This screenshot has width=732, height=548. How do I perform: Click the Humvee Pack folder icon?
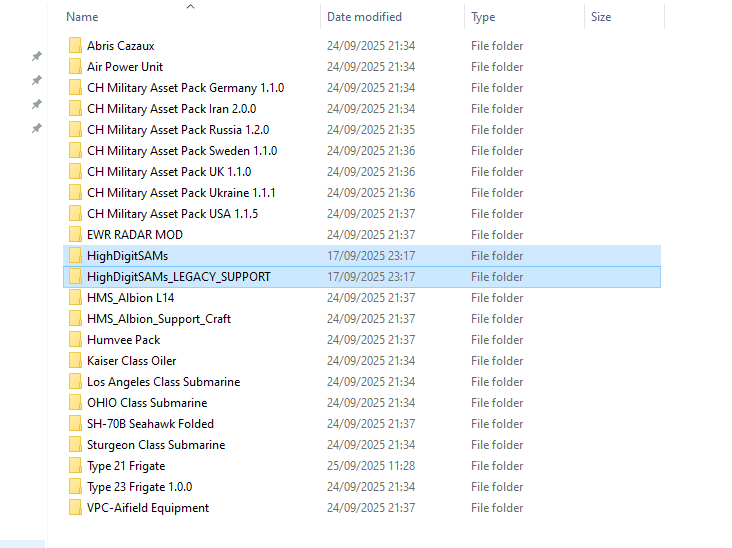click(75, 340)
